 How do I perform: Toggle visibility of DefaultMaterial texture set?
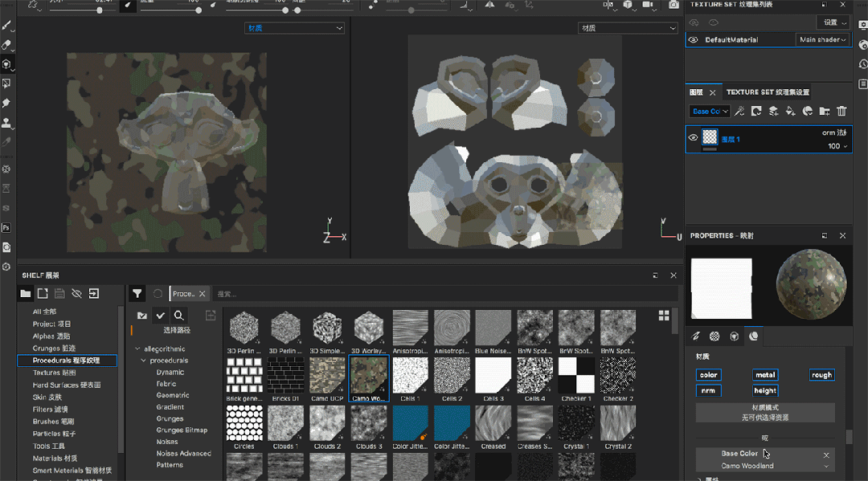[693, 40]
